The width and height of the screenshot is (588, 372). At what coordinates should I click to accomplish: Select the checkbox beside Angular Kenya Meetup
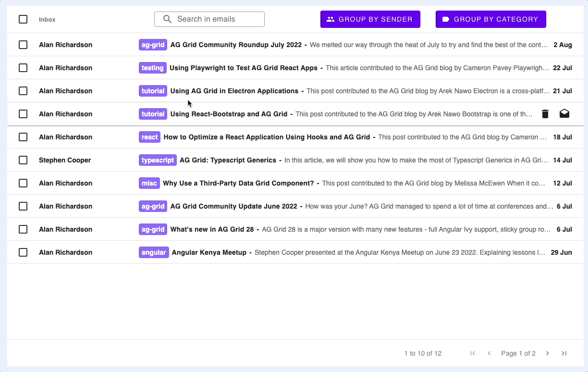click(x=23, y=252)
